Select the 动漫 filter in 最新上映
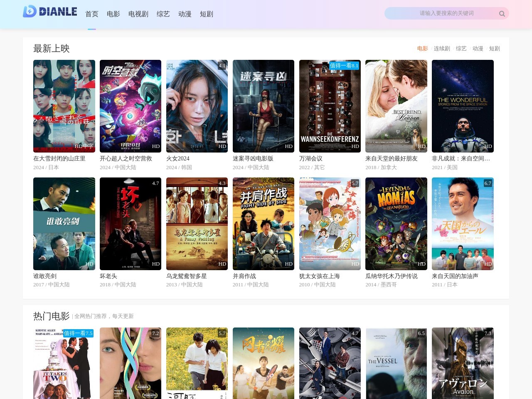The width and height of the screenshot is (532, 399). click(478, 49)
